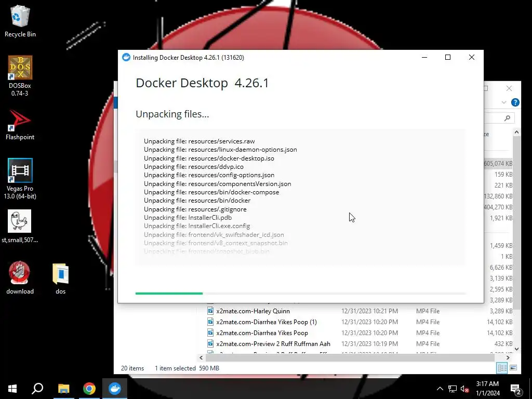532x399 pixels.
Task: Click the Unpacking file: InstallerCli.pdb log line
Action: point(188,218)
